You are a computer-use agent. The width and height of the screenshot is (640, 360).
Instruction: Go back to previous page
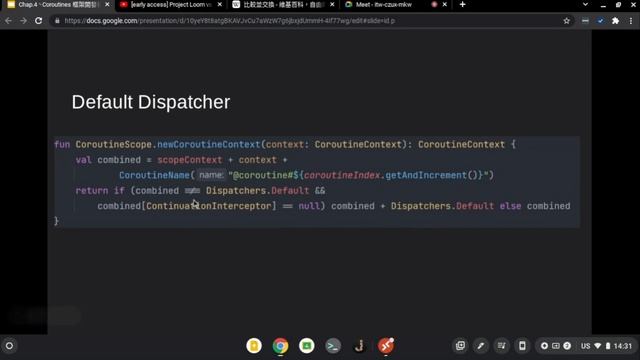click(x=8, y=20)
